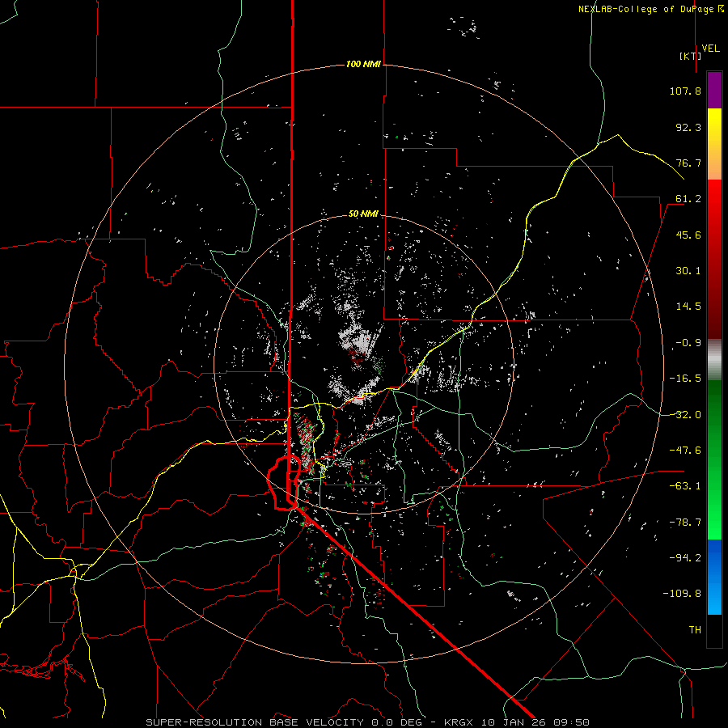The image size is (728, 728).
Task: Click the VEL legend title
Action: (x=710, y=49)
